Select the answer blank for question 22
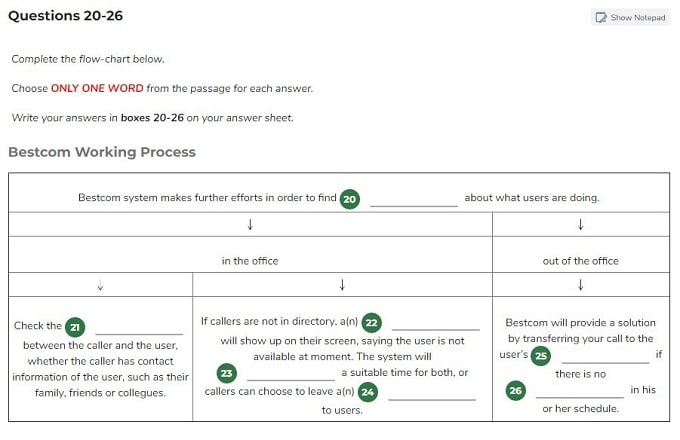 [x=436, y=322]
